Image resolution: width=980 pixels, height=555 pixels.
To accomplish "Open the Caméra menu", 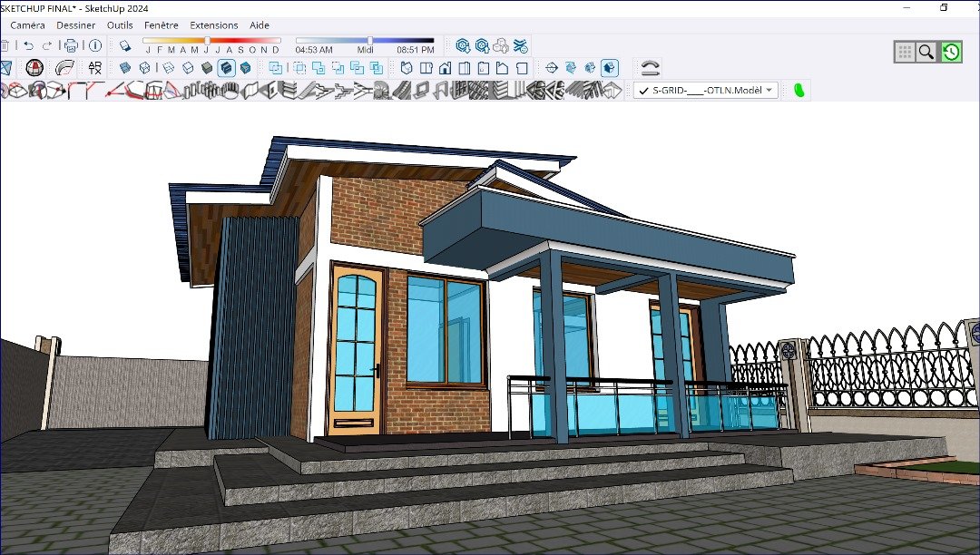I will click(x=27, y=25).
